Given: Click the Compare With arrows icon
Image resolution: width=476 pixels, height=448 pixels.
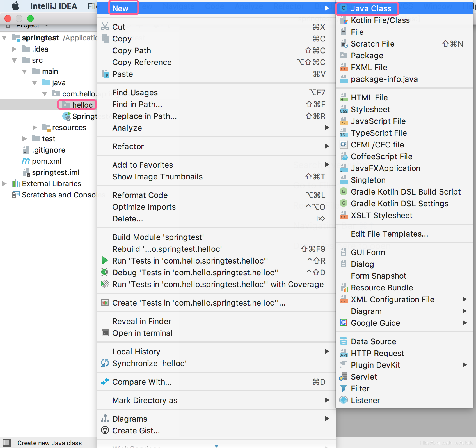Looking at the screenshot, I should [x=105, y=381].
